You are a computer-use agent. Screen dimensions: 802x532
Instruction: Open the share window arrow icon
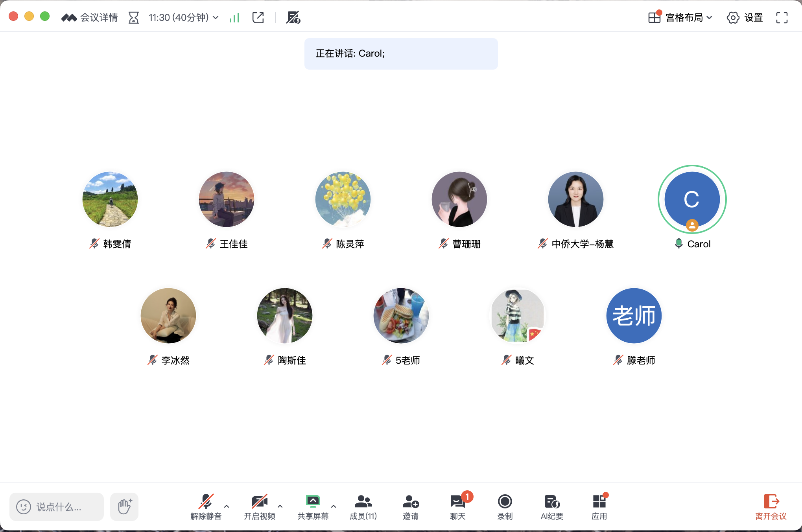[258, 18]
